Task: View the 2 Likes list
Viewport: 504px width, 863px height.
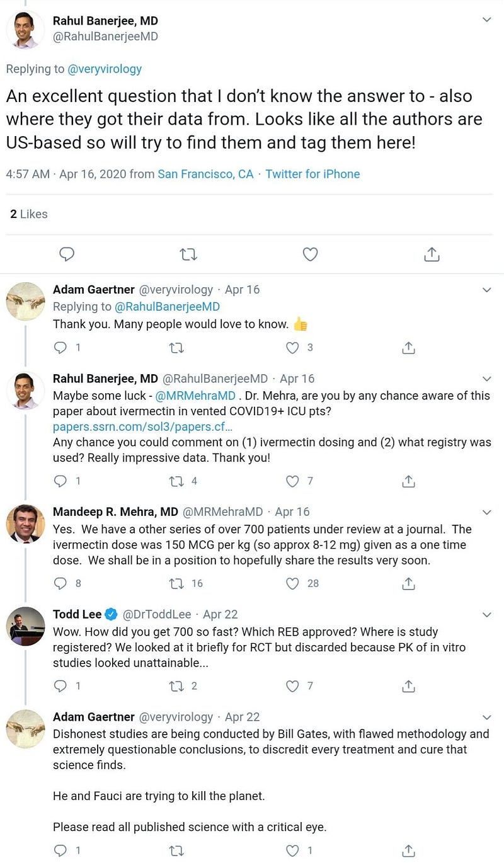Action: pyautogui.click(x=29, y=214)
